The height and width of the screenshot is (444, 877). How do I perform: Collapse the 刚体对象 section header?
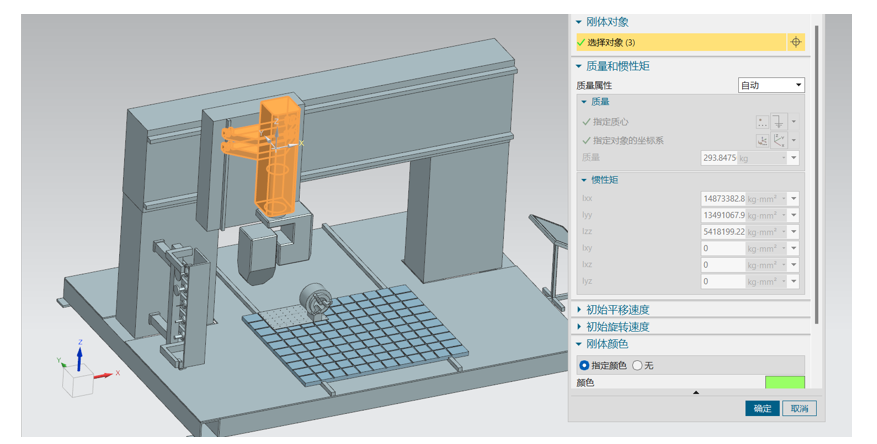pos(579,22)
